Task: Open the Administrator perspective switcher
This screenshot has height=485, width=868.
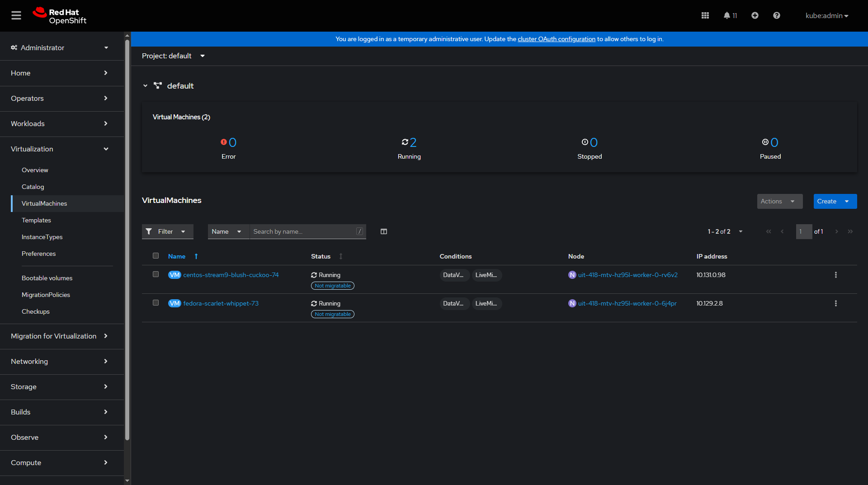Action: pos(62,47)
